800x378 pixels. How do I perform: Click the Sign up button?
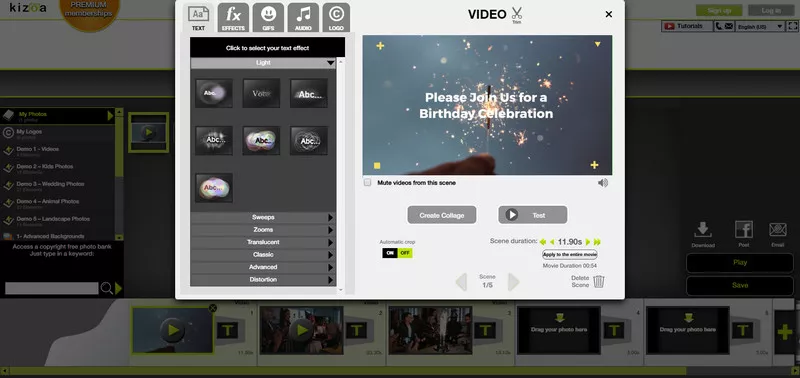[x=719, y=10]
